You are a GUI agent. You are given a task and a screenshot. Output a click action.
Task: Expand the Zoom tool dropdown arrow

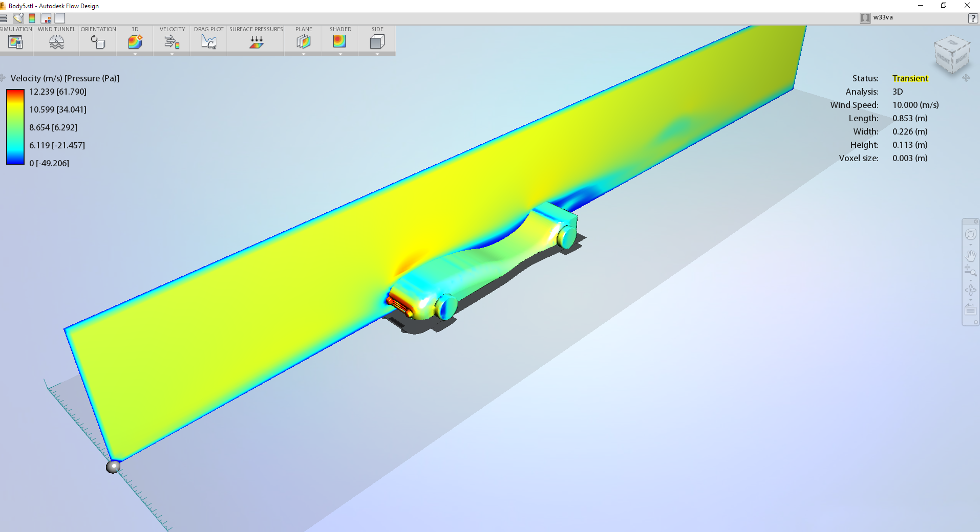tap(970, 280)
